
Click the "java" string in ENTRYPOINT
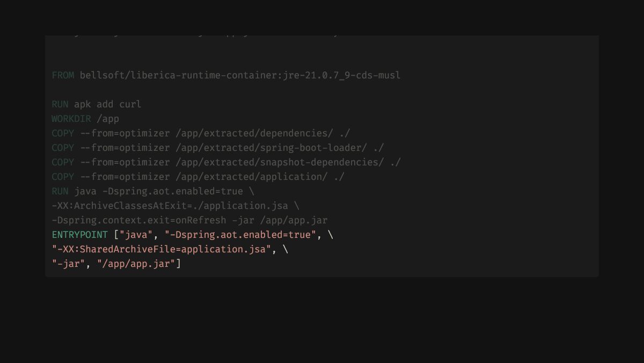[136, 235]
